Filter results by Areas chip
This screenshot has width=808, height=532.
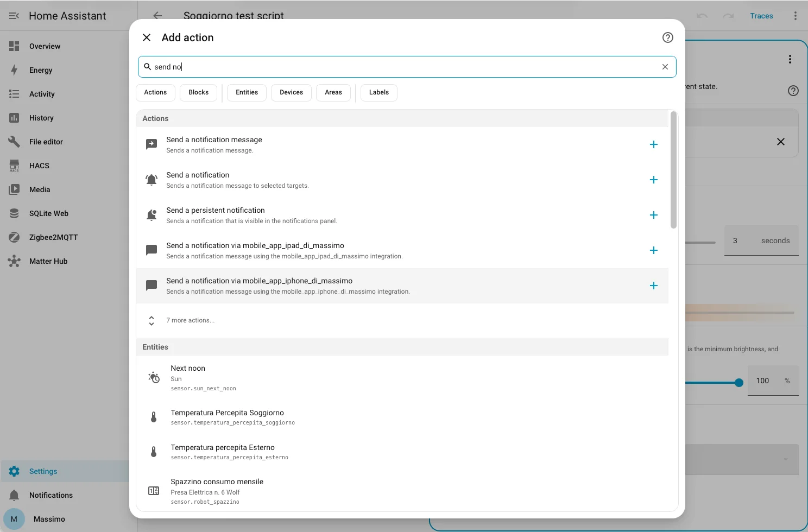333,92
